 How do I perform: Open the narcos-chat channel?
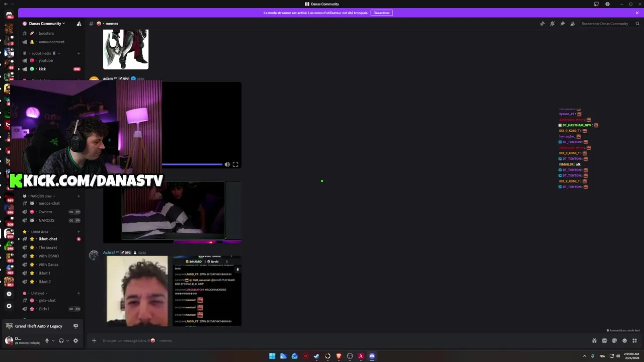click(50, 203)
